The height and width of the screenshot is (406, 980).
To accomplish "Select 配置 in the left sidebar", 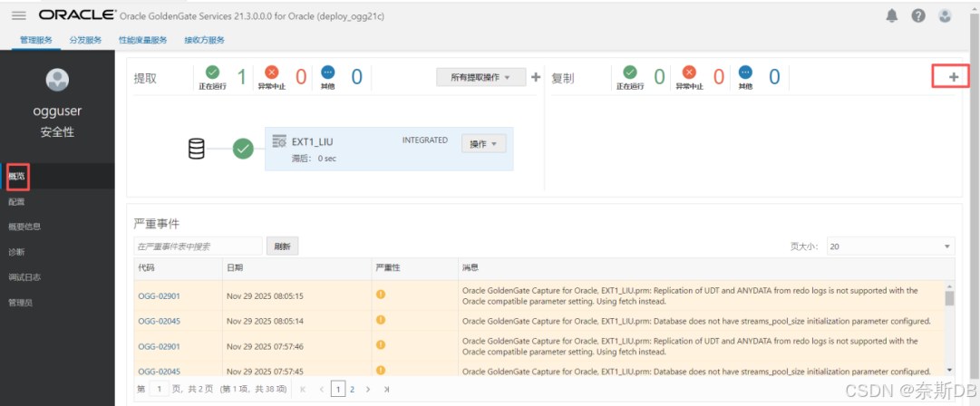I will (x=16, y=201).
